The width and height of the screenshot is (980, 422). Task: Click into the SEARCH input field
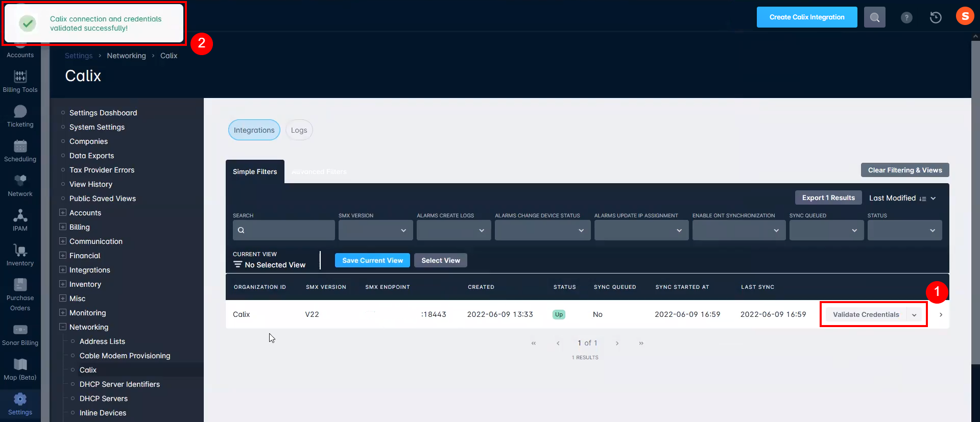click(284, 230)
